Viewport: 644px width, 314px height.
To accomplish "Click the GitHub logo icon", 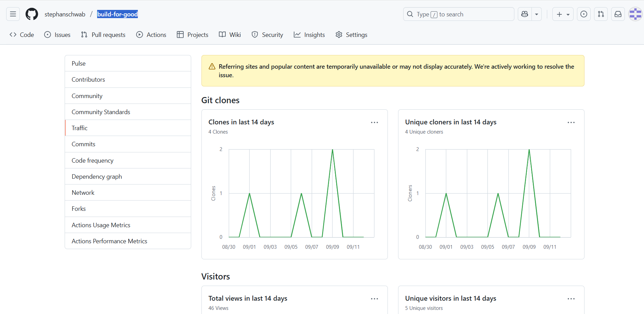I will point(32,14).
